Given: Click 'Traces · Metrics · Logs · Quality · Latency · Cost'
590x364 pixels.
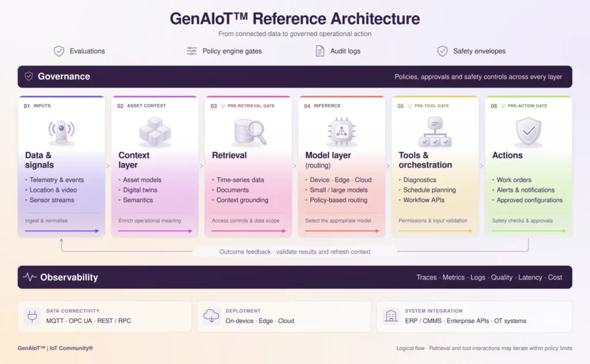Looking at the screenshot, I should (489, 278).
